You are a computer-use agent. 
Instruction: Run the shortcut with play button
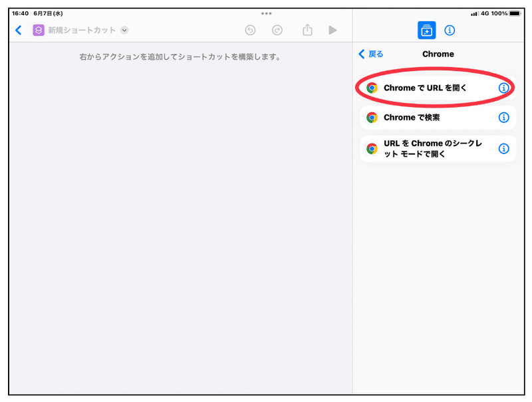point(333,30)
